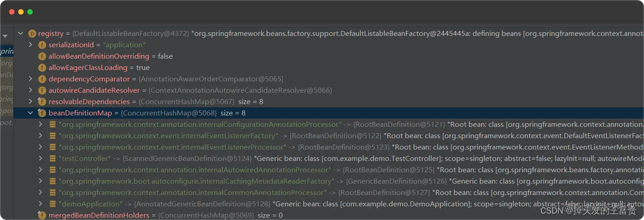Expand the resolvableDependencies map
Screen dimensions: 644x220
click(x=30, y=102)
